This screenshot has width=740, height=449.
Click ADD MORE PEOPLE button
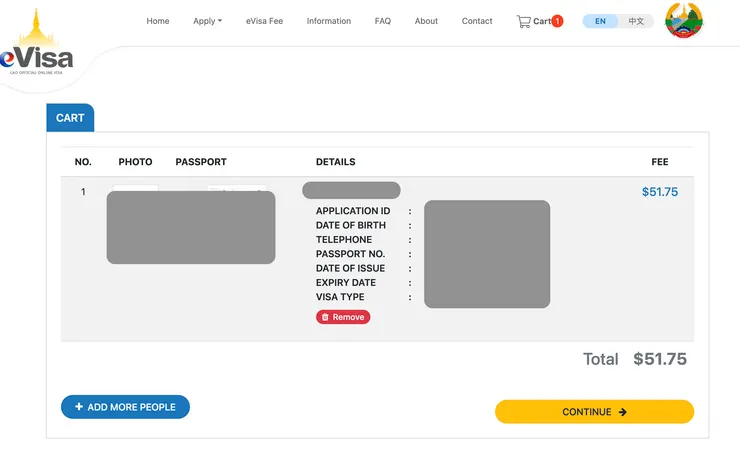point(125,407)
